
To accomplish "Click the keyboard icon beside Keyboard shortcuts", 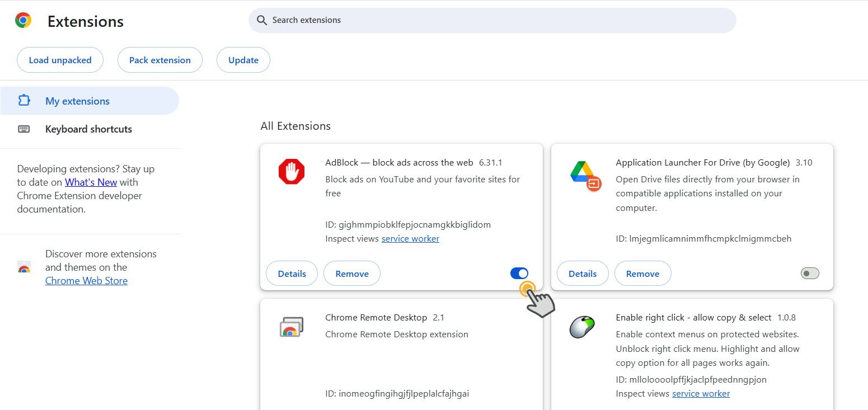I will coord(24,129).
